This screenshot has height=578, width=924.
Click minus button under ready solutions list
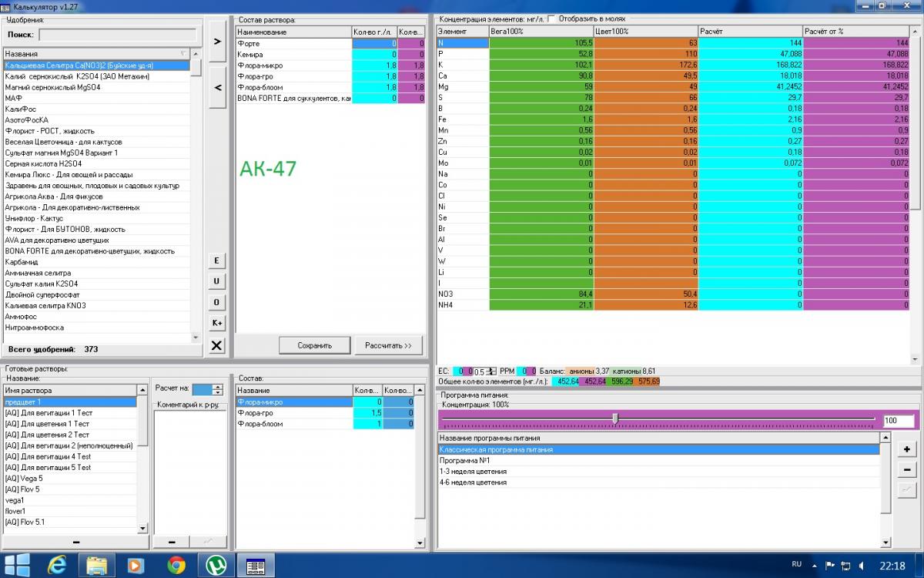point(75,542)
